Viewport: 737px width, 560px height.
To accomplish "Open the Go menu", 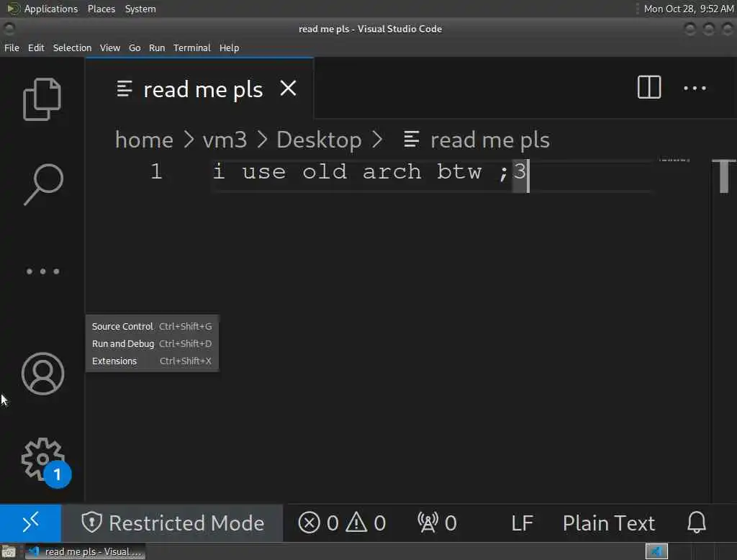I will pyautogui.click(x=135, y=48).
